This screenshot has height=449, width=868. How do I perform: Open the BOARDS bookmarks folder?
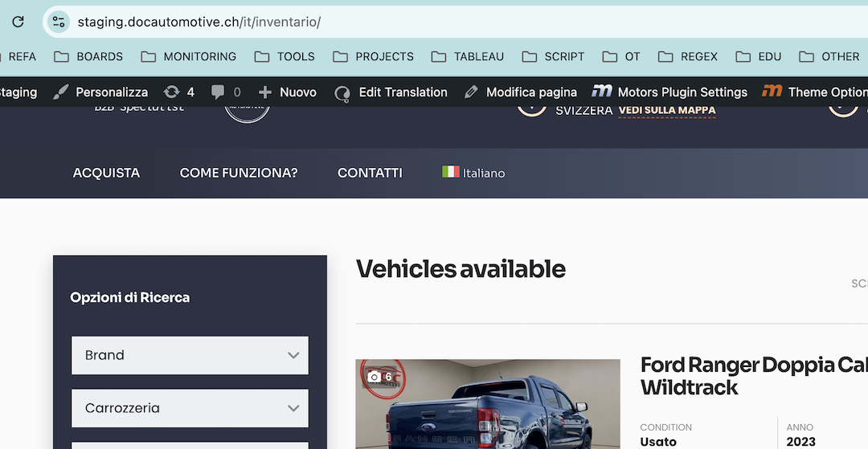pos(88,56)
